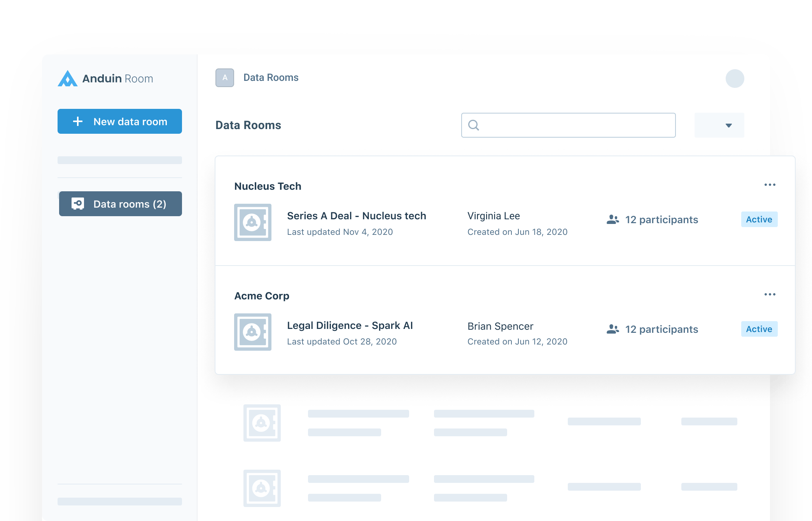
Task: Select Data rooms (2) sidebar item
Action: [x=121, y=204]
